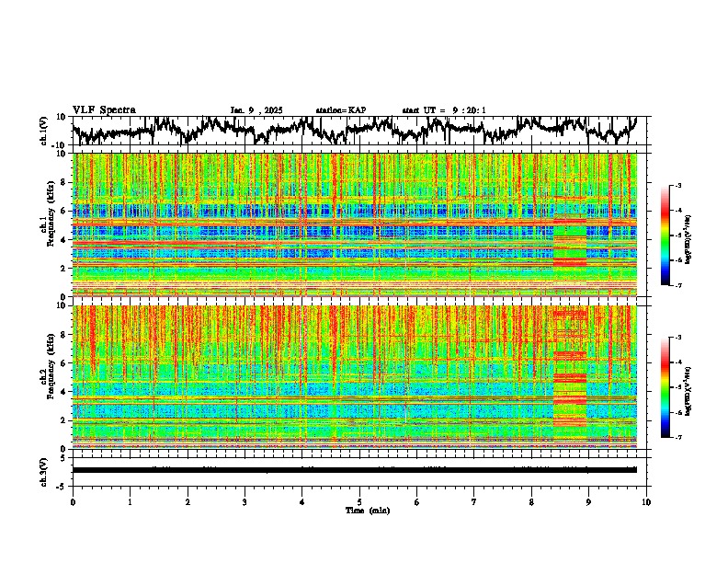Click the ch.2 spectrogram color bar
Image resolution: width=728 pixels, height=563 pixels.
tap(665, 387)
